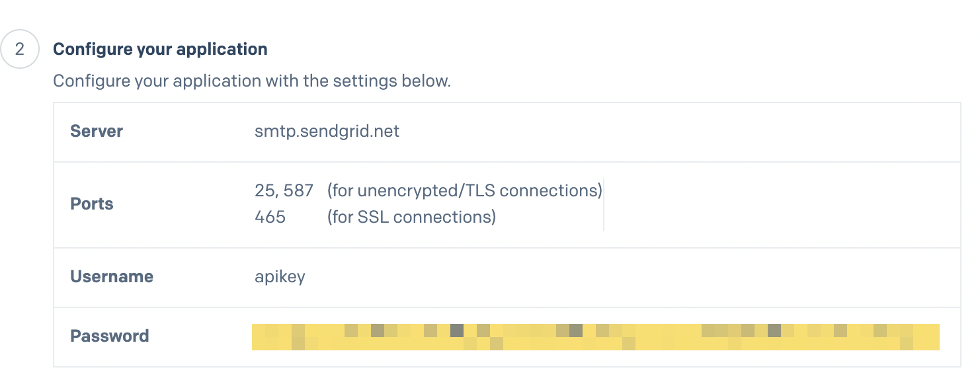Click the smtp.sendgrid.net server value
Screen dimensions: 980x390
tap(327, 131)
